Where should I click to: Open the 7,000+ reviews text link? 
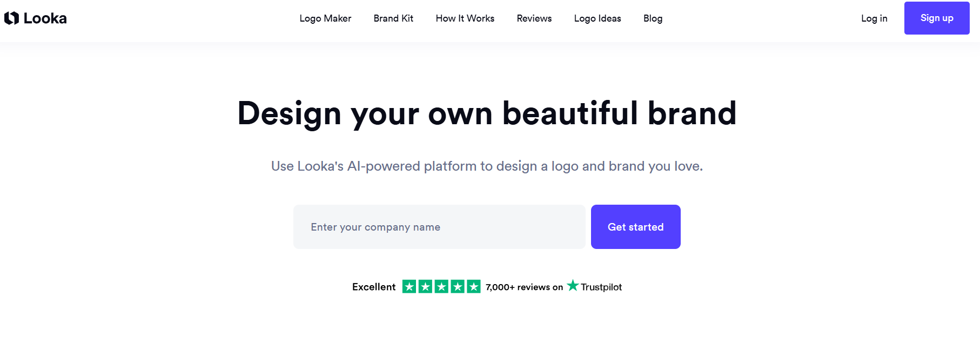(524, 287)
